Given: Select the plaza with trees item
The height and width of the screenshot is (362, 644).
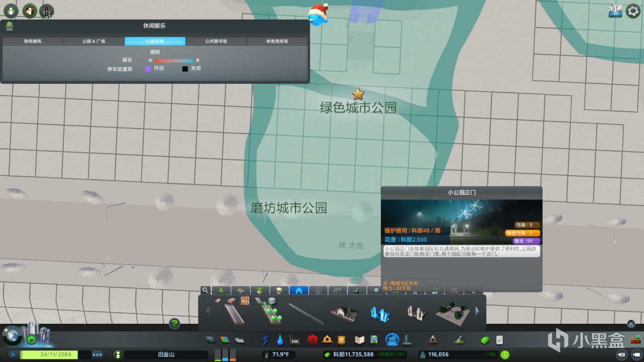Looking at the screenshot, I should click(453, 314).
